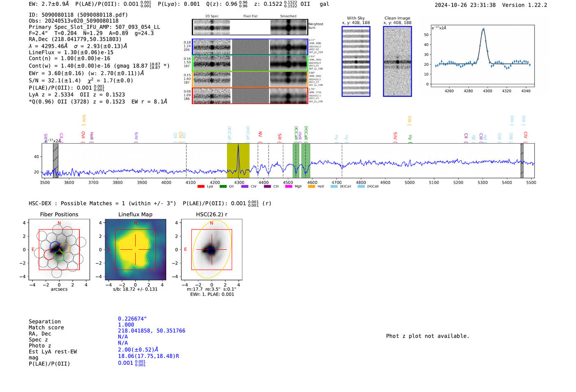Click the orange CIII label near 5000 Å
The width and height of the screenshot is (576, 392).
[x=409, y=121]
